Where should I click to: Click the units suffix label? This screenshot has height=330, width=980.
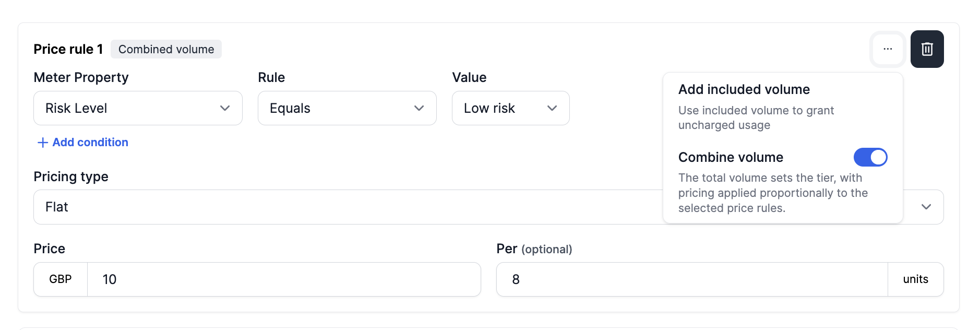[x=915, y=279]
